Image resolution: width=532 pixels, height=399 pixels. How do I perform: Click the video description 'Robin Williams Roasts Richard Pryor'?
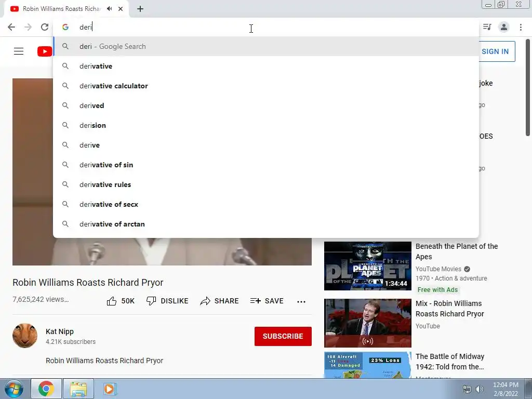coord(104,361)
